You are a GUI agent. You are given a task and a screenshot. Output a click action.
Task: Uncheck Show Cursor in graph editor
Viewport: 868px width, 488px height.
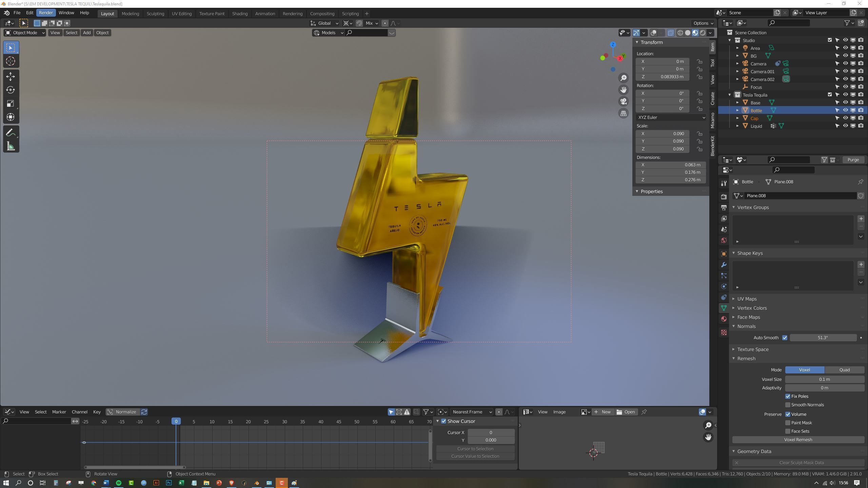pos(443,421)
